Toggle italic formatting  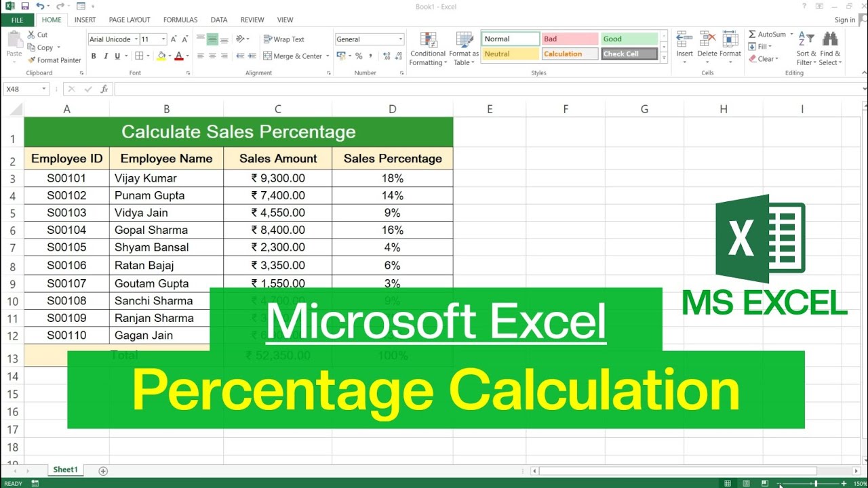click(x=104, y=56)
